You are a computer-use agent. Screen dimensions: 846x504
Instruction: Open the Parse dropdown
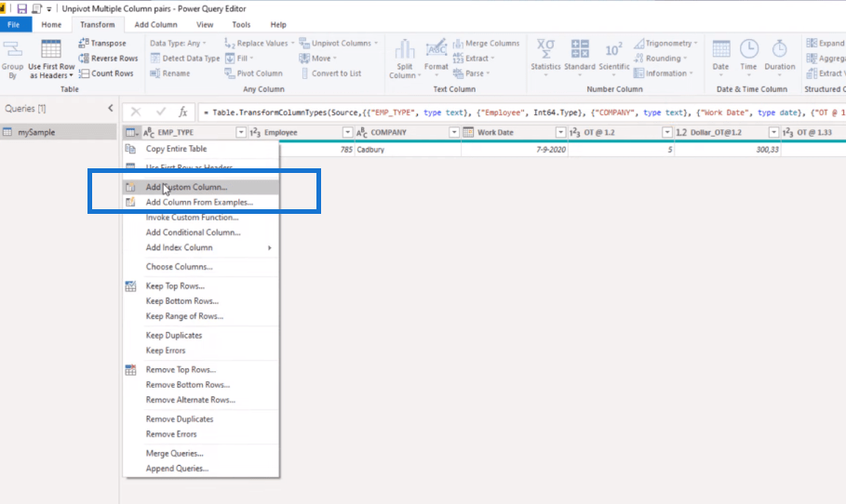pyautogui.click(x=471, y=73)
